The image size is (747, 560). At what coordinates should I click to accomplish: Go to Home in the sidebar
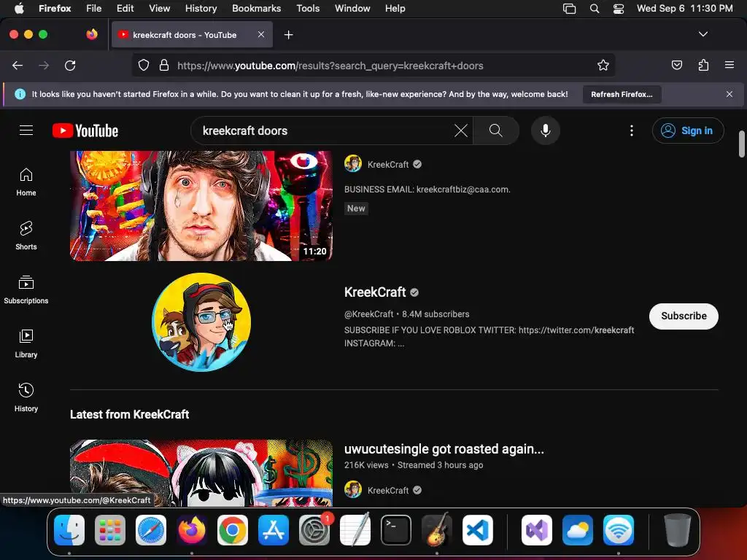pyautogui.click(x=26, y=182)
